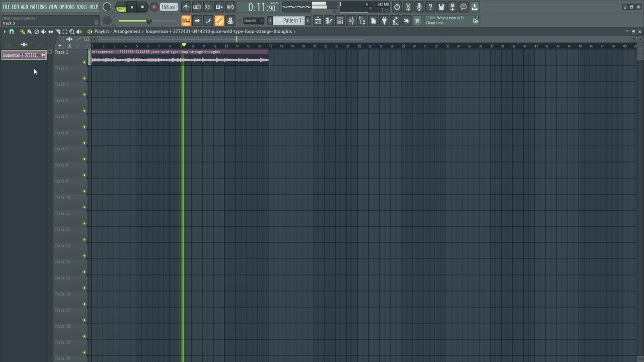Viewport: 644px width, 362px height.
Task: Toggle loop recording icon
Action: tap(230, 7)
